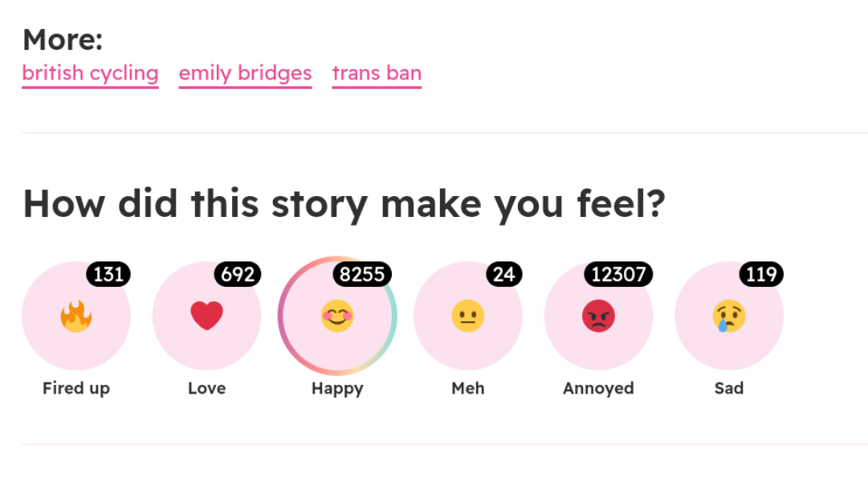Click the 131 vote count on Fired up
The height and width of the screenshot is (482, 868).
(108, 274)
